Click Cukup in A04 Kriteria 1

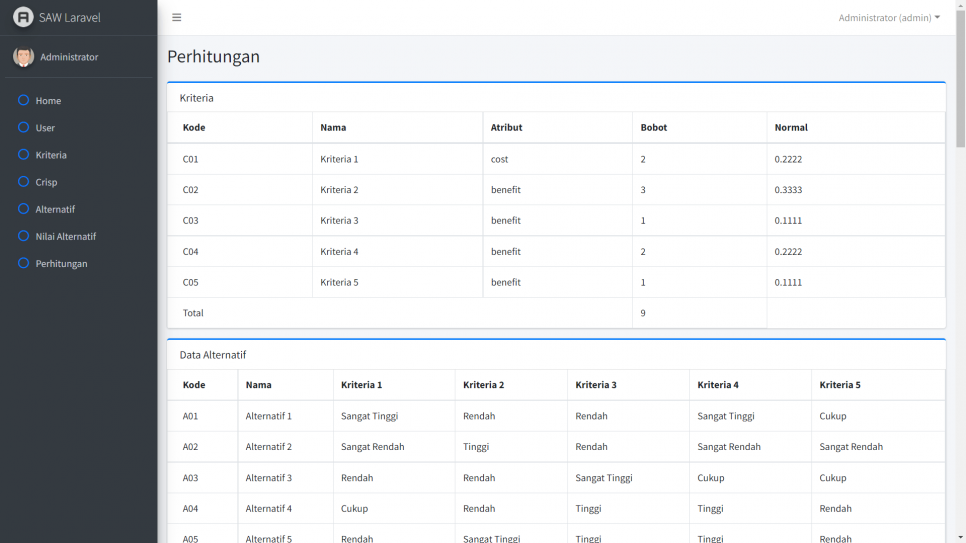click(x=354, y=508)
